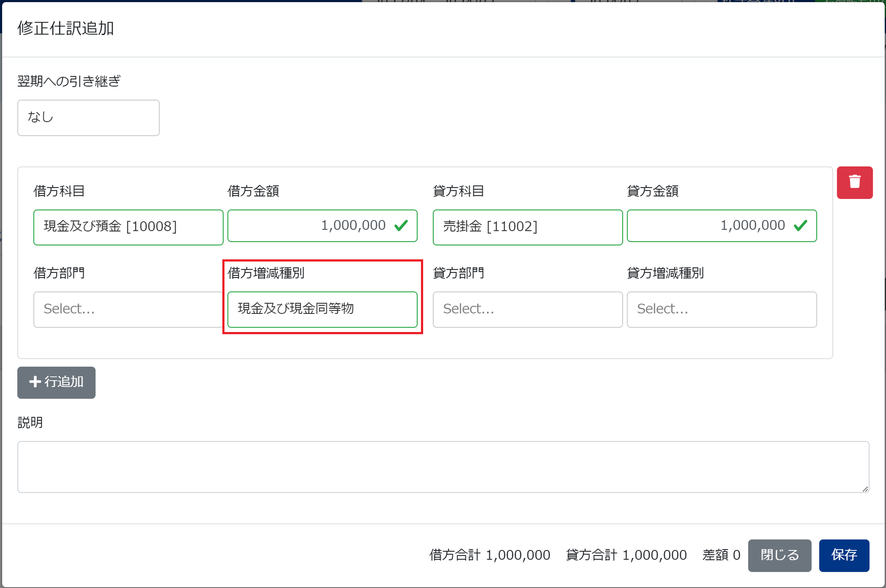Open 借方増減種別 dropdown 現金及び現金同等物

(x=322, y=309)
